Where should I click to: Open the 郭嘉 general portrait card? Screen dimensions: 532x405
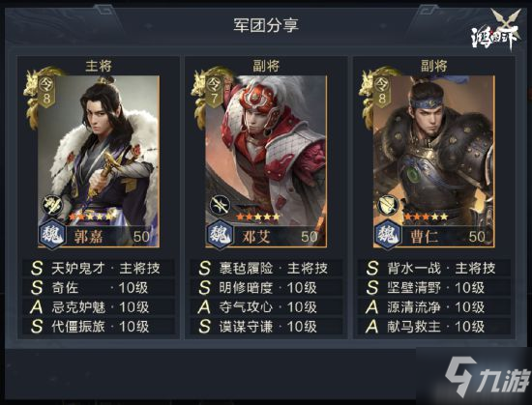tap(99, 161)
